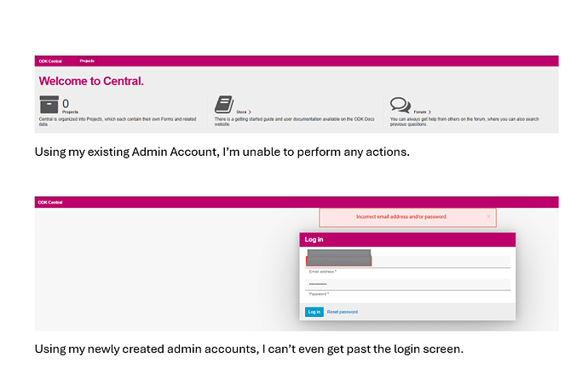This screenshot has width=588, height=380.
Task: Click the 'get help from others' Forum description
Action: click(x=464, y=122)
